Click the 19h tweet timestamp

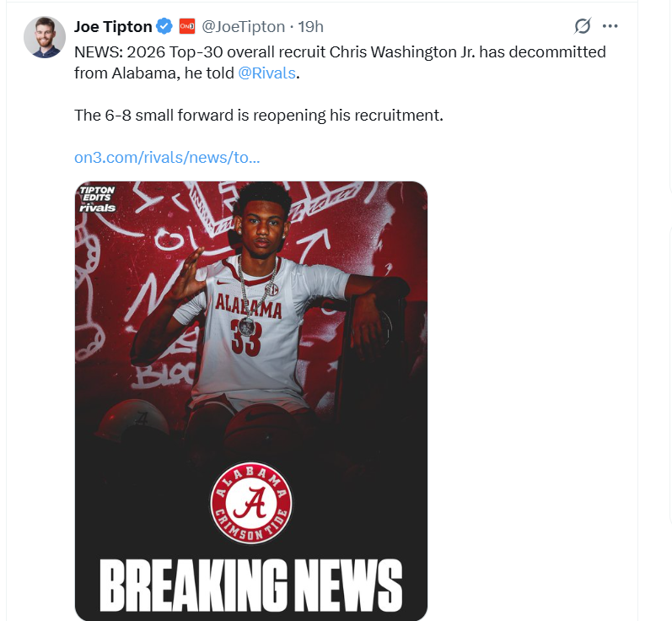coord(311,26)
